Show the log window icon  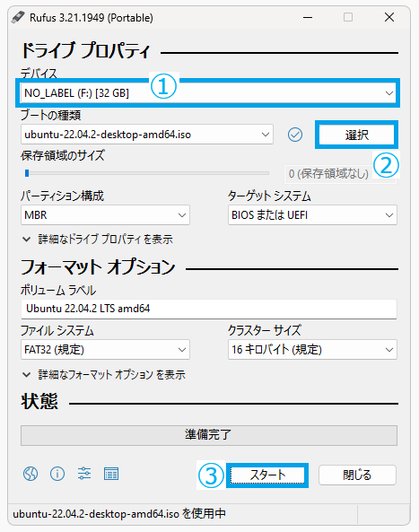point(111,474)
